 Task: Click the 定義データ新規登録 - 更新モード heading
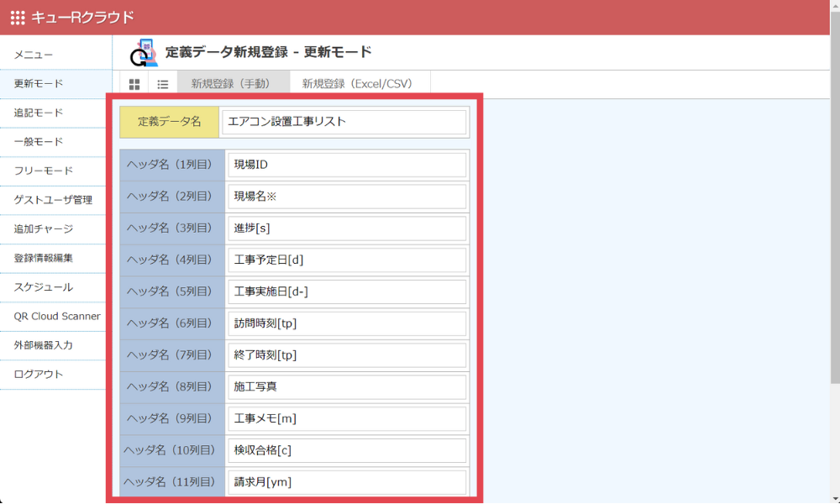(269, 52)
